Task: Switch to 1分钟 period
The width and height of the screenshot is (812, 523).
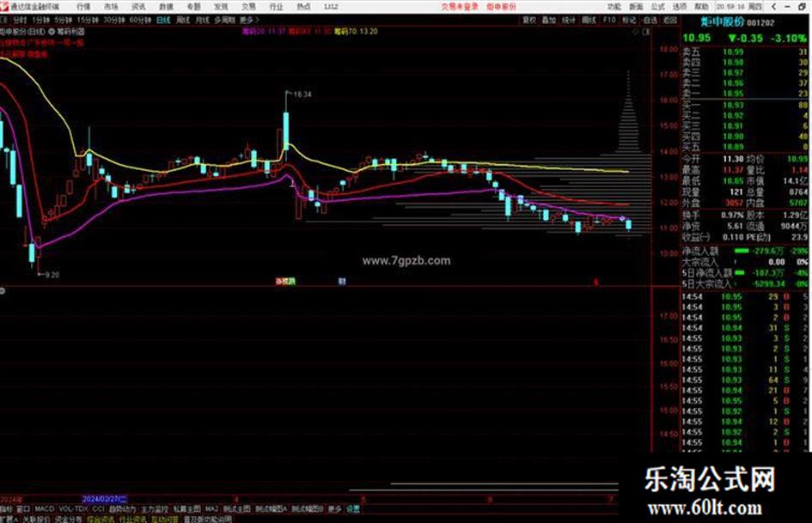Action: [41, 21]
